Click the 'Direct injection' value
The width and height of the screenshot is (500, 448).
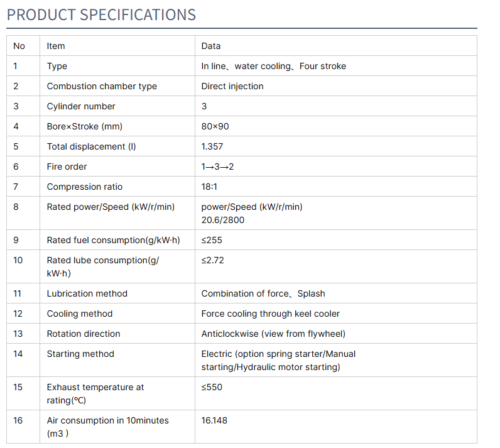coord(232,86)
